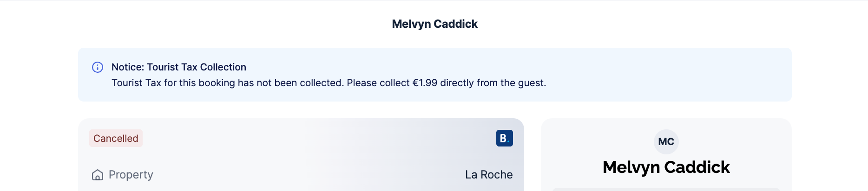Viewport: 868px width, 191px height.
Task: Click the Cancelled status badge
Action: coord(116,138)
